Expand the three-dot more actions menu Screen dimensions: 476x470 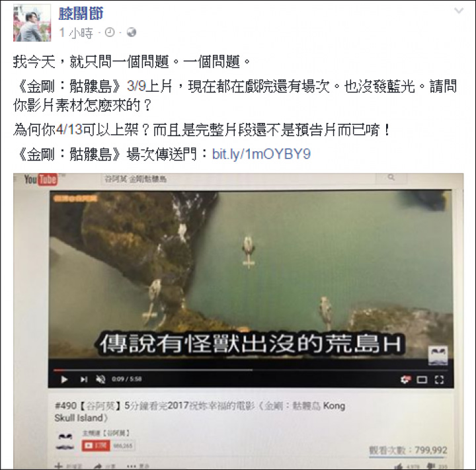(138, 466)
